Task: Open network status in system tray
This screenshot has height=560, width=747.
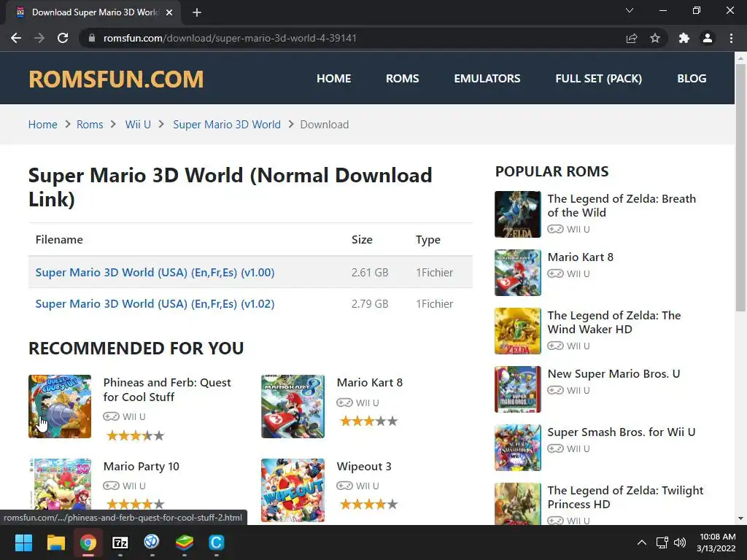Action: [x=662, y=542]
